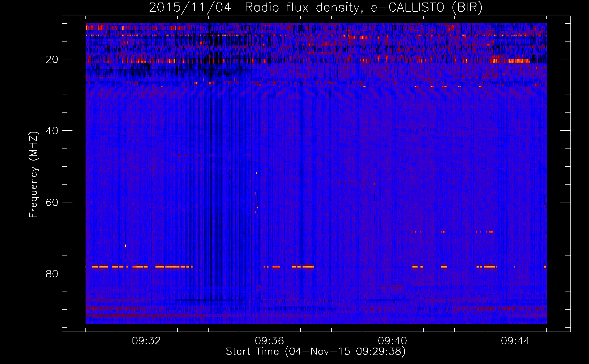
Task: Click the 'Start Time (04-Nov-15 09:29:38)' label
Action: coord(316,352)
